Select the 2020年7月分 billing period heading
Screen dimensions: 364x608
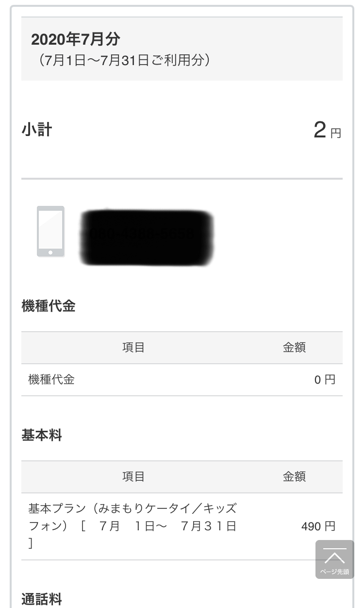pyautogui.click(x=75, y=39)
